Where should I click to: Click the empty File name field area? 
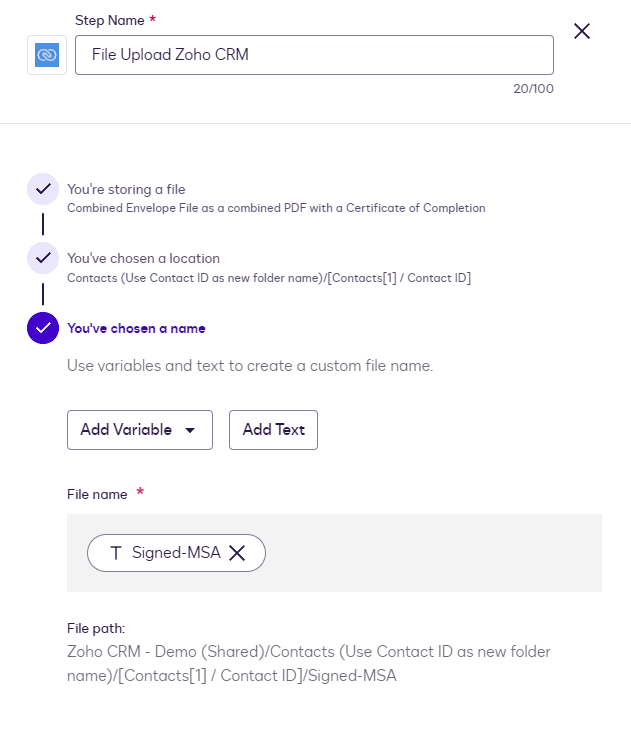tap(430, 553)
